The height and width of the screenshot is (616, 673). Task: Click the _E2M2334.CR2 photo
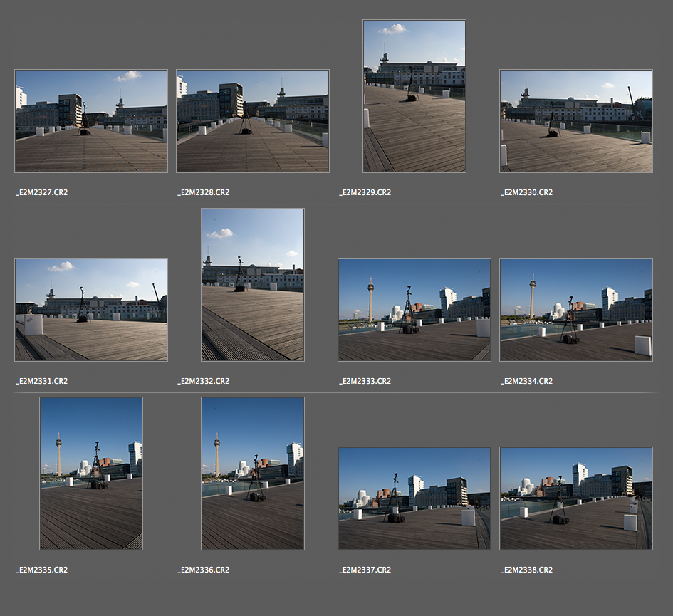(x=576, y=310)
